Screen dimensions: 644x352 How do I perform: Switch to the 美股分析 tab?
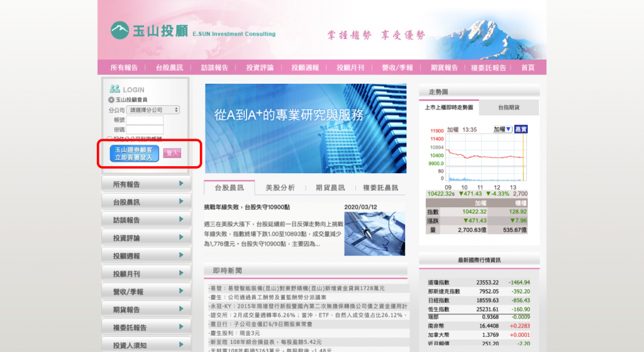pyautogui.click(x=280, y=188)
